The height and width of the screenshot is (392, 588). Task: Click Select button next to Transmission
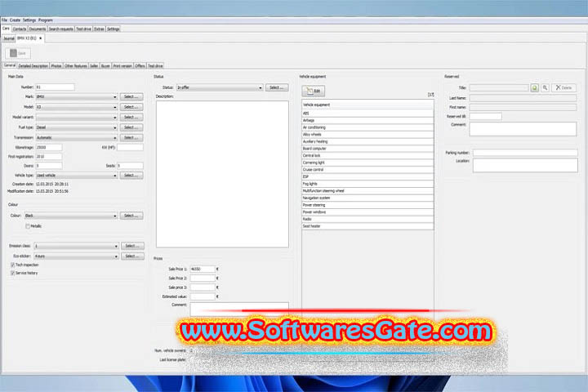coord(131,138)
